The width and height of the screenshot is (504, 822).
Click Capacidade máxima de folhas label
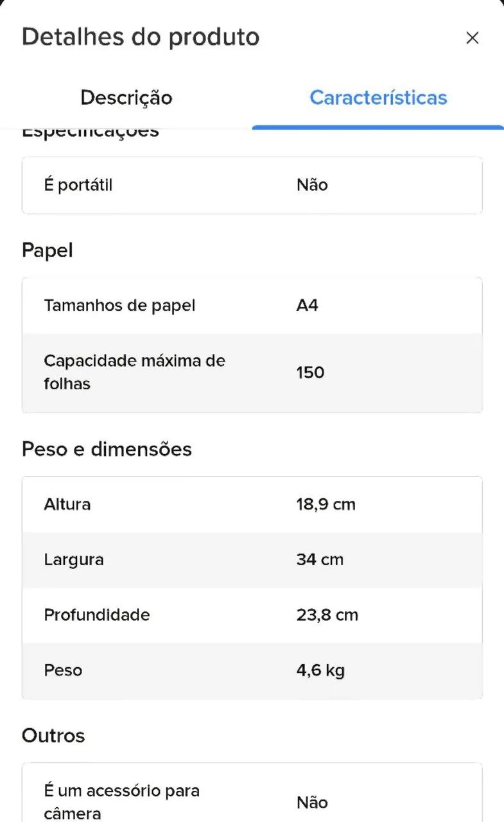134,372
